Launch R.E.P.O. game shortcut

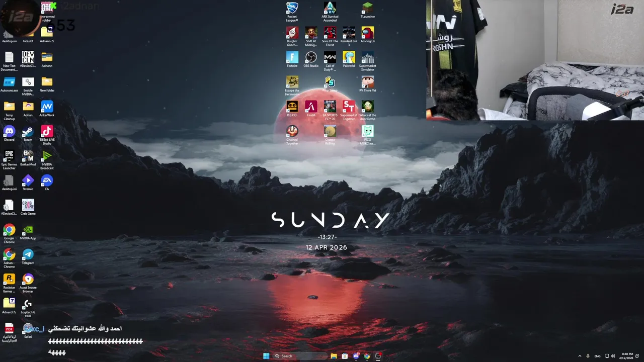click(x=292, y=109)
